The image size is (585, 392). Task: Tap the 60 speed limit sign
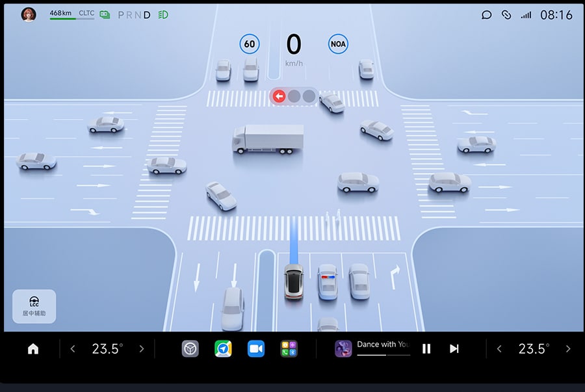[249, 44]
